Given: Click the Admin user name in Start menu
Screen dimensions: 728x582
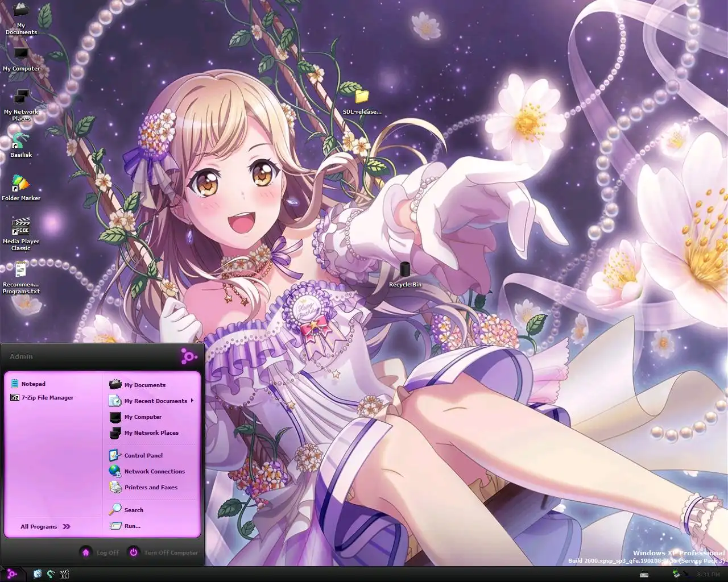Looking at the screenshot, I should pyautogui.click(x=21, y=356).
